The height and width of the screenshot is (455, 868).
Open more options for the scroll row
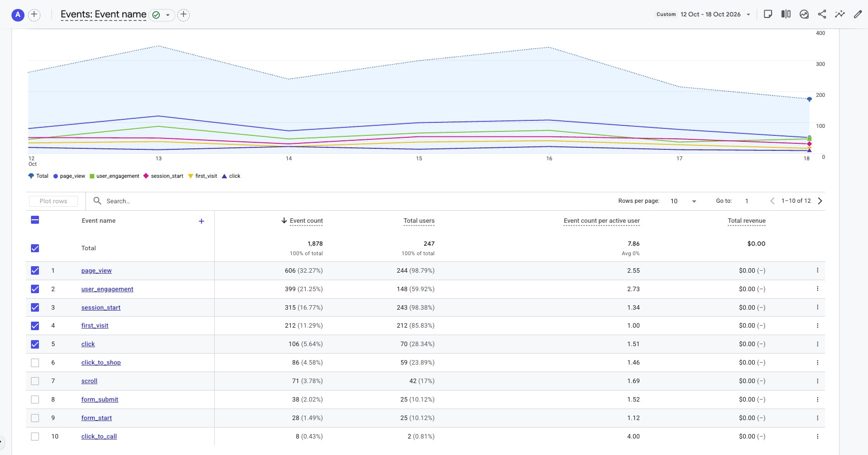tap(818, 381)
